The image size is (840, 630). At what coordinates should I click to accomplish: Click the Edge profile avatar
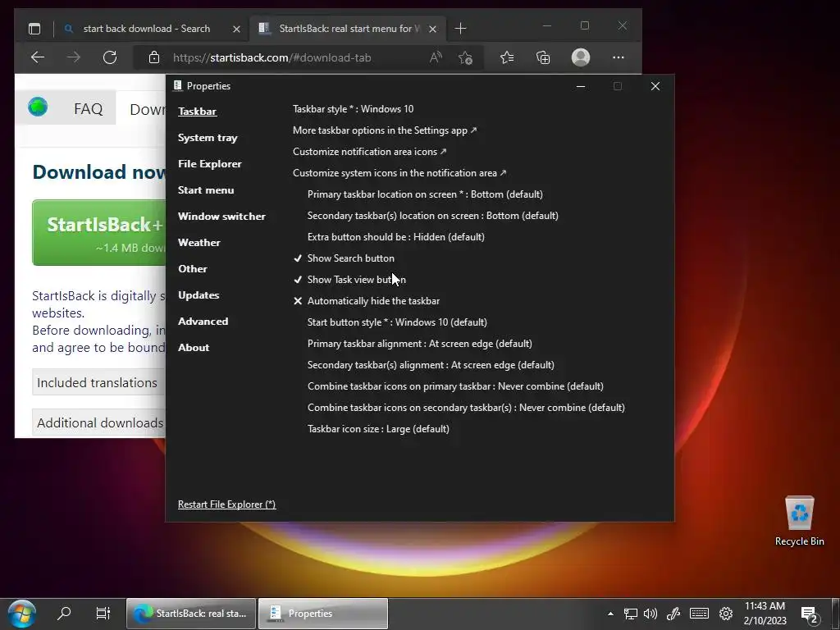[581, 57]
